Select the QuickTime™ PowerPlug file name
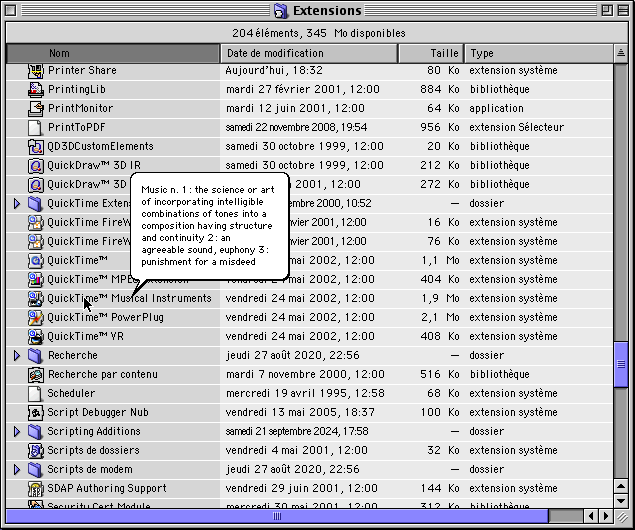 pyautogui.click(x=105, y=317)
